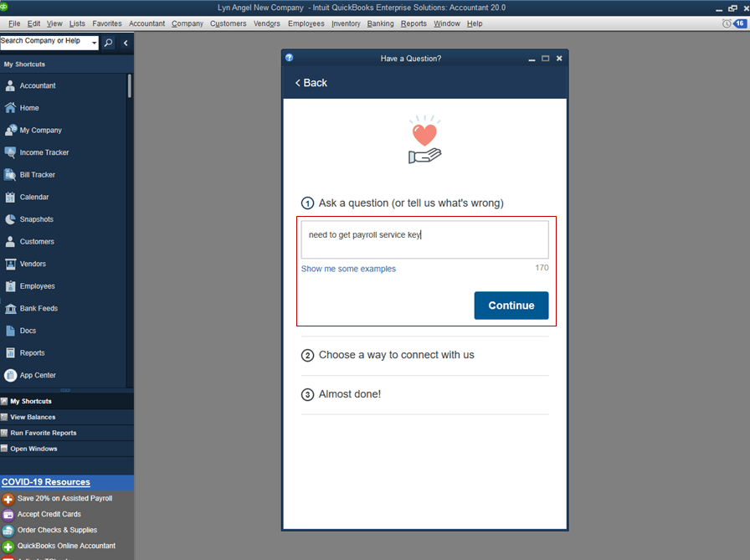Select Open Windows tab
Screen dimensions: 750x560
pyautogui.click(x=67, y=449)
